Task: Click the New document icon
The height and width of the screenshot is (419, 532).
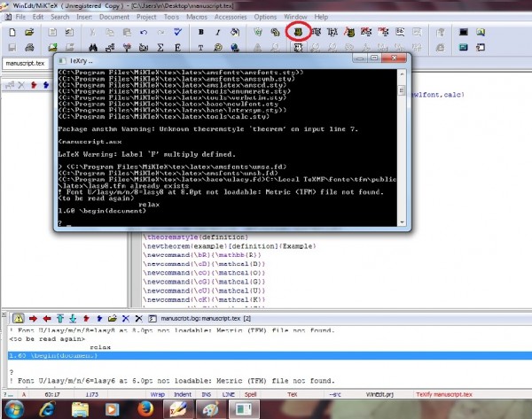Action: coord(11,31)
